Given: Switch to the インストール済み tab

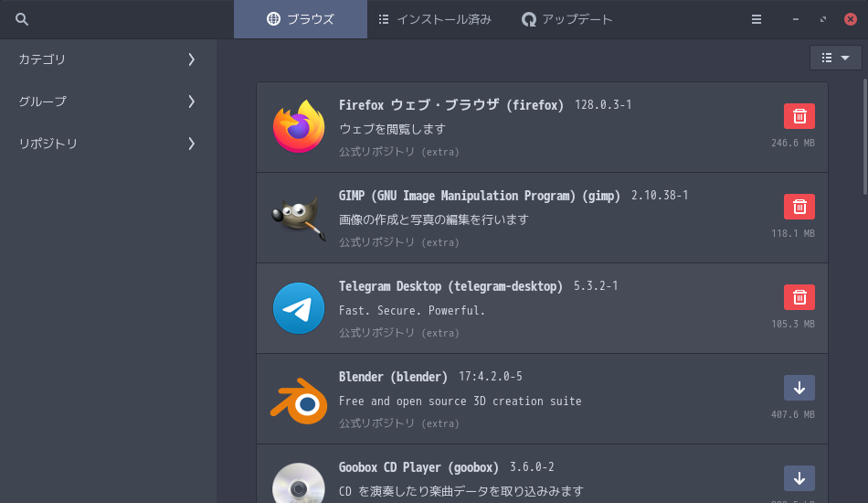Looking at the screenshot, I should 435,19.
